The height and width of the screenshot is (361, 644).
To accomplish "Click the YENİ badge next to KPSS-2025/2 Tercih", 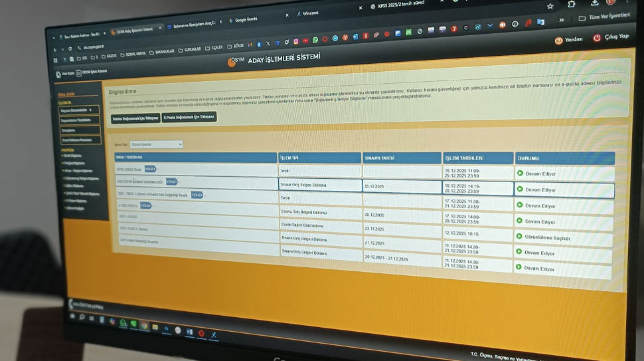I will tap(150, 169).
